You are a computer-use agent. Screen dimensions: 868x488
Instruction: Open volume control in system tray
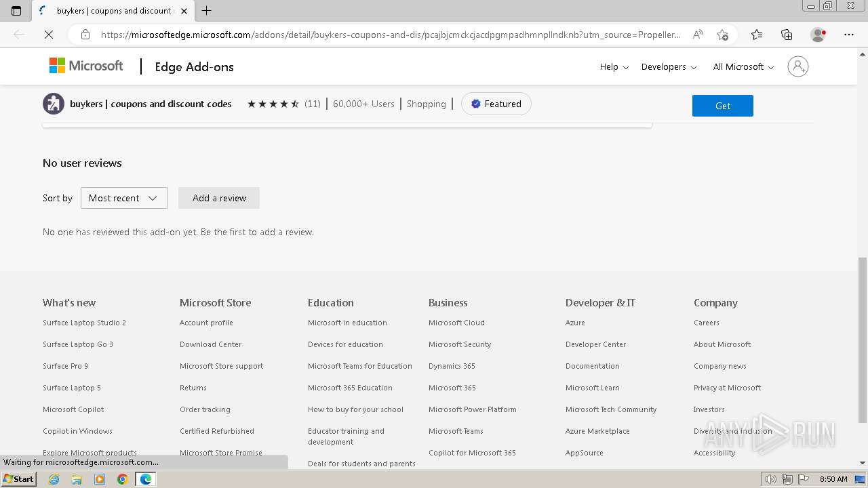[771, 479]
